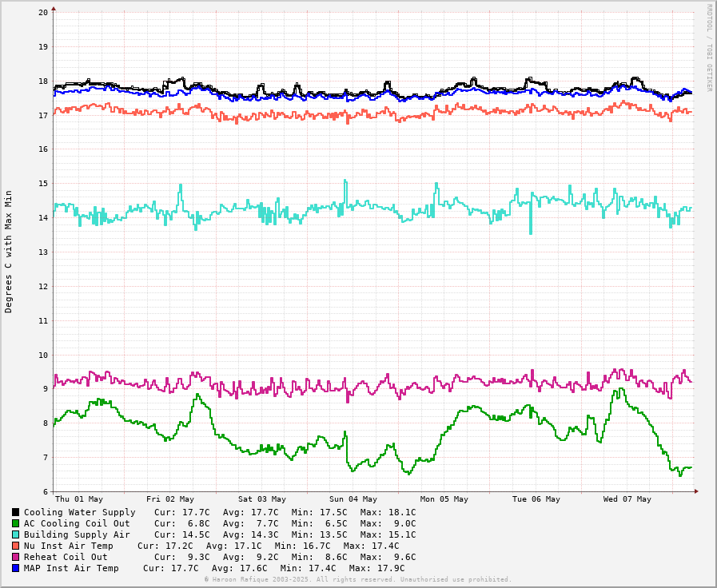The height and width of the screenshot is (588, 717).
Task: Click the Mon 05 May date label
Action: pyautogui.click(x=444, y=499)
